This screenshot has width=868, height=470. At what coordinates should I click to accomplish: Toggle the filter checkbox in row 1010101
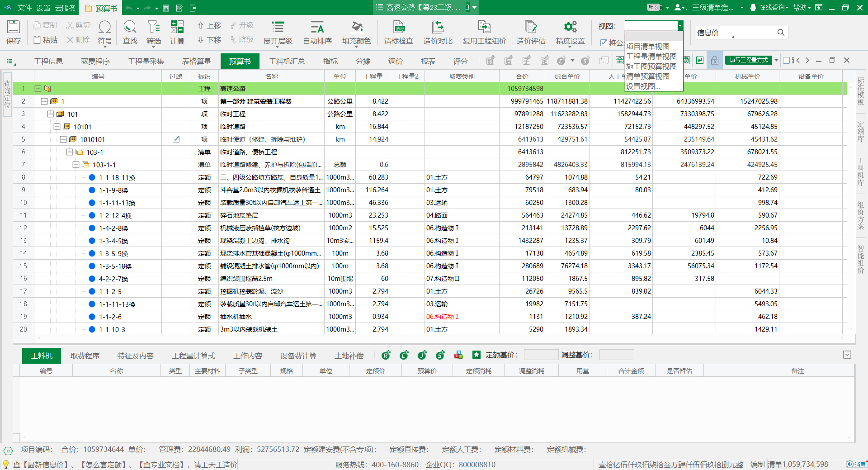click(x=176, y=139)
